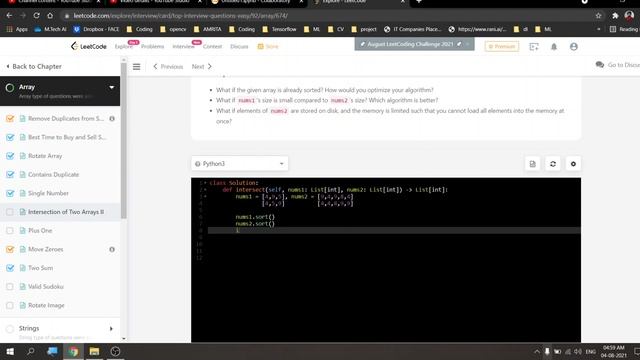Viewport: 640px width, 360px height.
Task: Toggle the Rotate Array checkbox
Action: coord(10,156)
